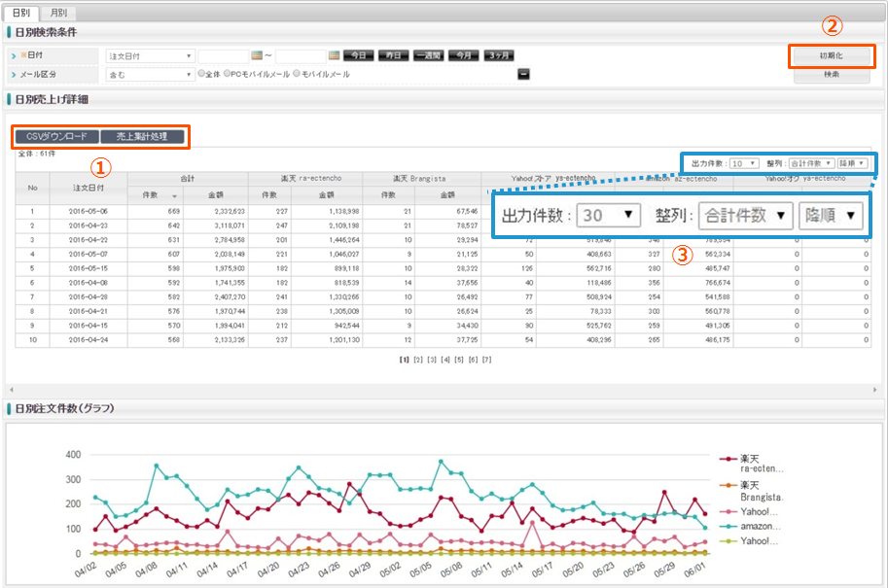Set range with the 今月 button

pos(464,55)
